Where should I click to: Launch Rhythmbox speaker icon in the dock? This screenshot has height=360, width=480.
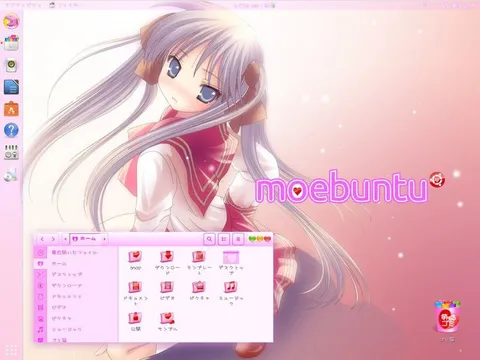click(11, 65)
